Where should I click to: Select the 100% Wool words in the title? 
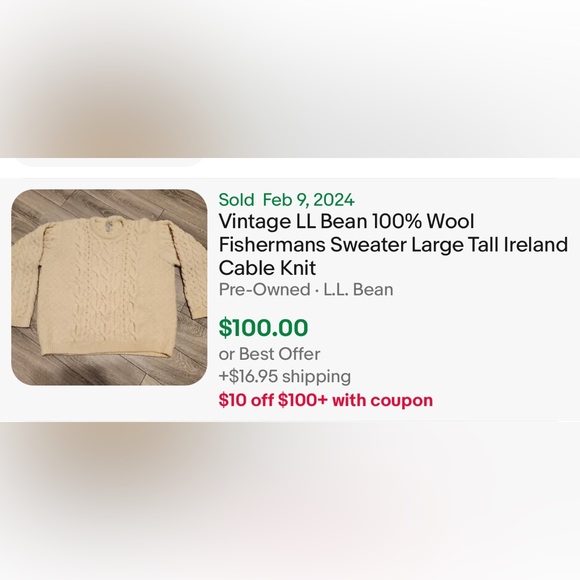423,222
